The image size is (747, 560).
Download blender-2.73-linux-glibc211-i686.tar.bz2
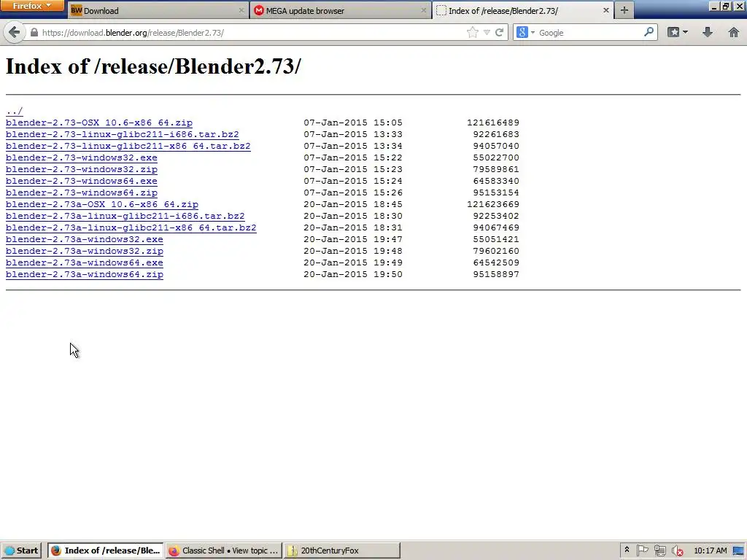(x=123, y=134)
